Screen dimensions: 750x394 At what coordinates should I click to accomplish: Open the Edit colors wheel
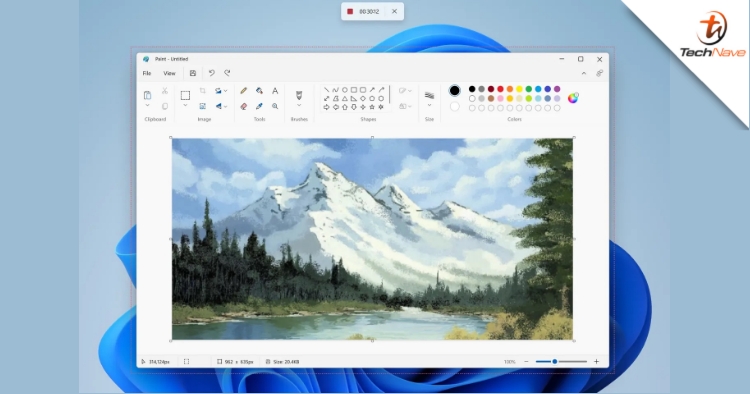(573, 98)
